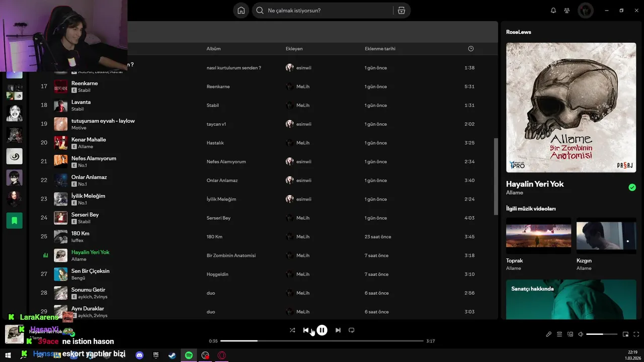644x362 pixels.
Task: Sort by the Albüm column header
Action: (213, 49)
